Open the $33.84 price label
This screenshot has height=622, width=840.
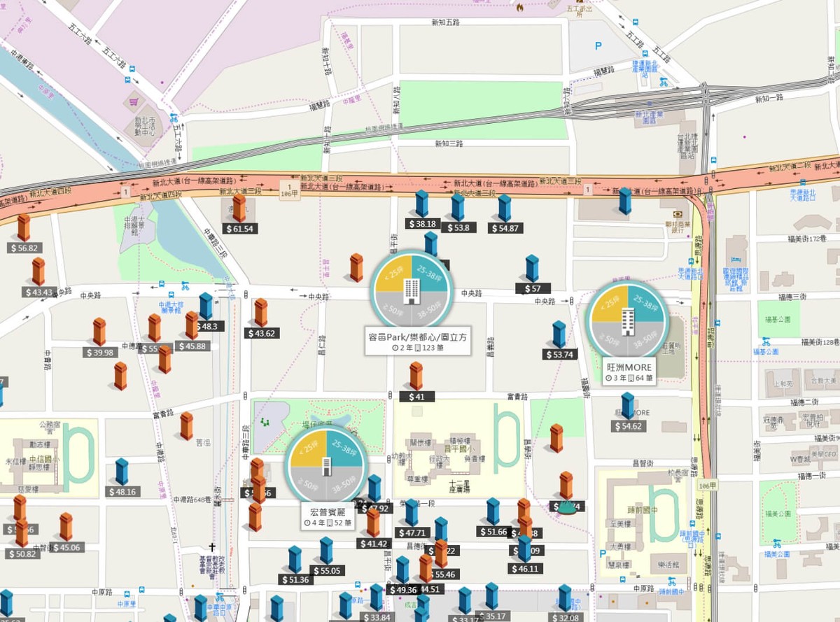point(377,617)
